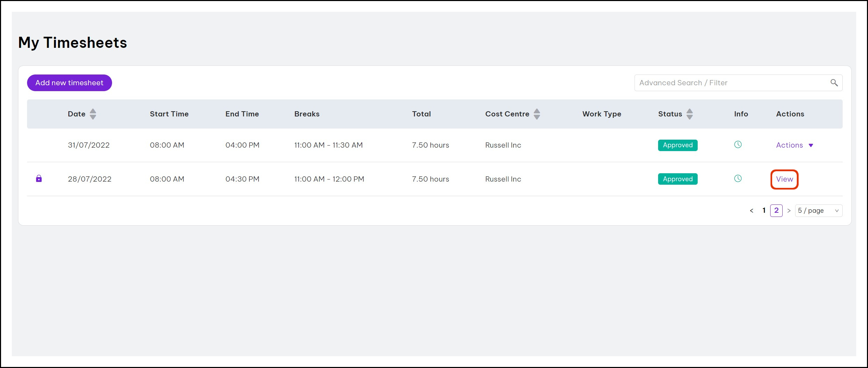Select page 2 in pagination

(x=776, y=210)
